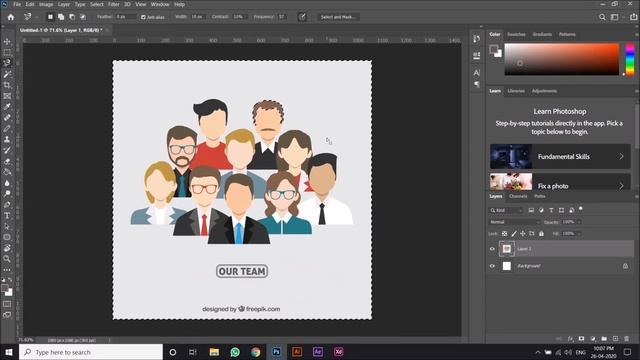Select the Crop tool
The width and height of the screenshot is (640, 360).
pyautogui.click(x=7, y=85)
